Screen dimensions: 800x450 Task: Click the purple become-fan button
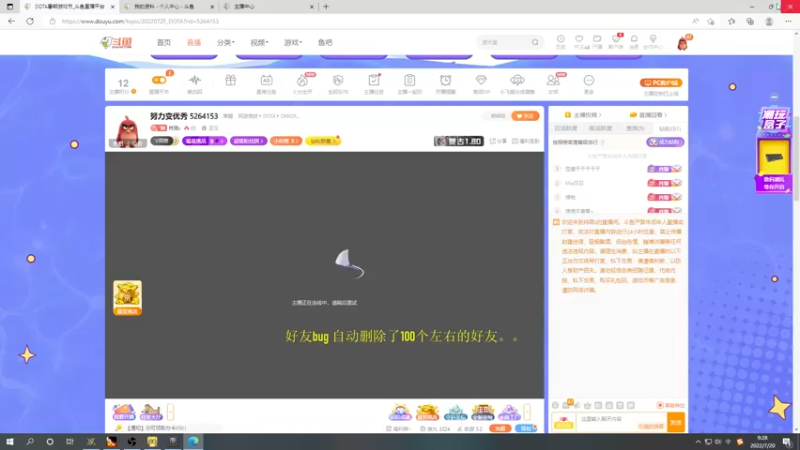click(x=665, y=142)
